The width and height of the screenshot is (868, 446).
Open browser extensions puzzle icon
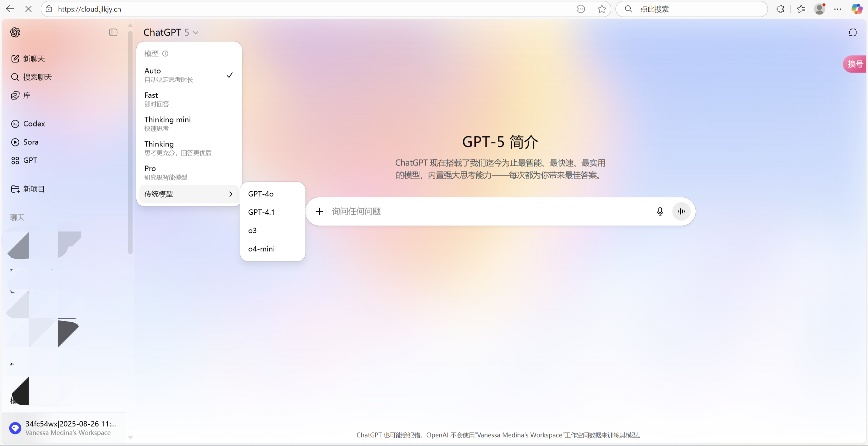coord(780,9)
